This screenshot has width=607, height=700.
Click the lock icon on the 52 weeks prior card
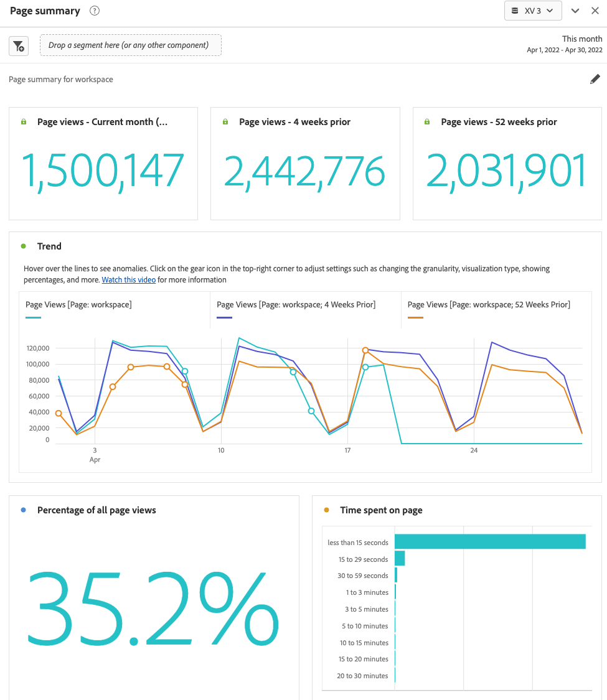click(x=426, y=121)
